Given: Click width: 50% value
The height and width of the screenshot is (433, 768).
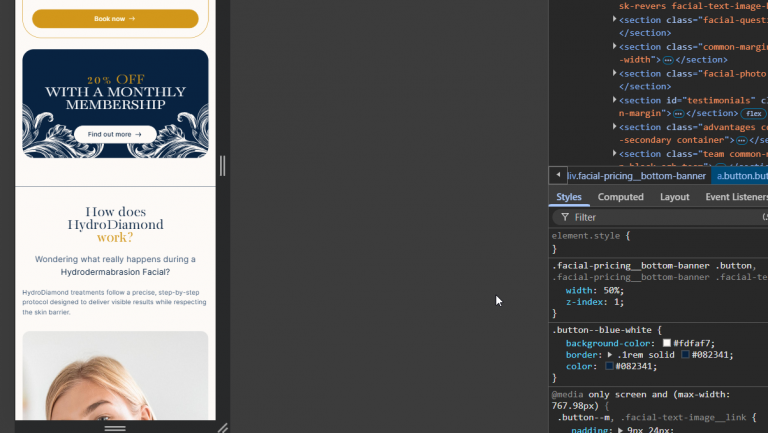Looking at the screenshot, I should (612, 290).
